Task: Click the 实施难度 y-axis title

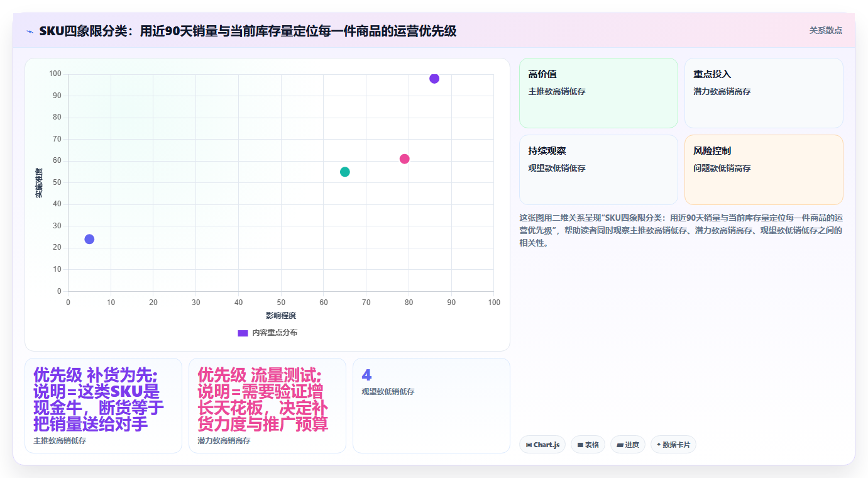Action: click(x=38, y=183)
